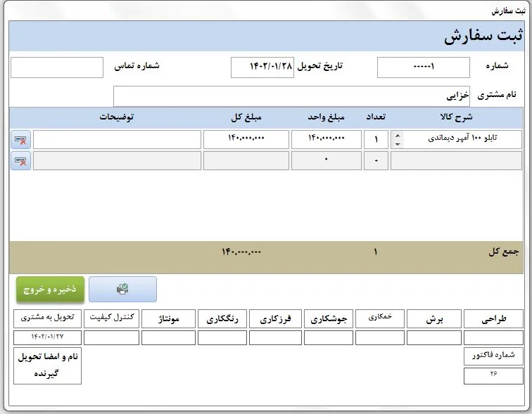The height and width of the screenshot is (414, 532).
Task: Click the نام مشتری customer name field
Action: point(291,96)
